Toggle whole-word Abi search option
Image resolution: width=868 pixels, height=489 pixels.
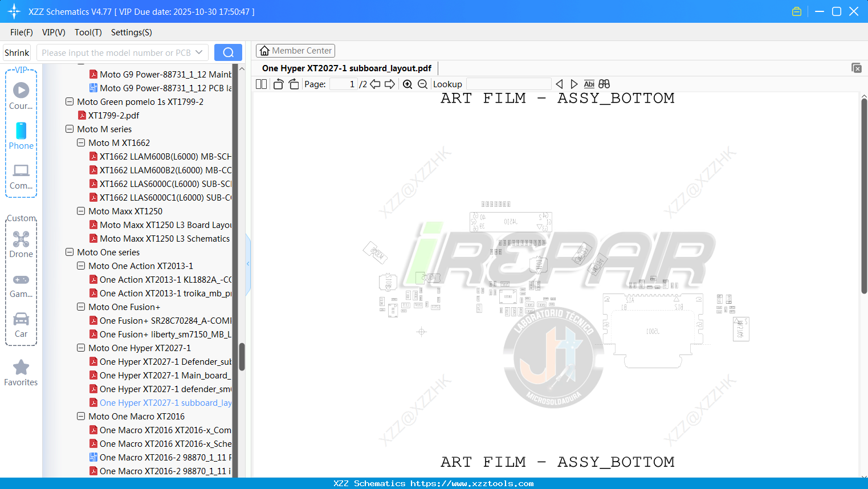[589, 84]
